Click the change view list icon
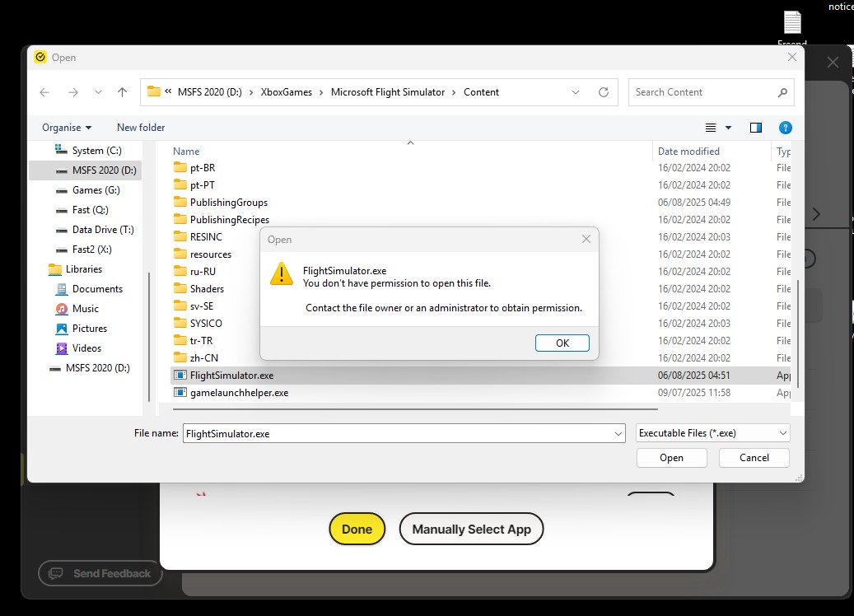This screenshot has height=616, width=854. (711, 128)
